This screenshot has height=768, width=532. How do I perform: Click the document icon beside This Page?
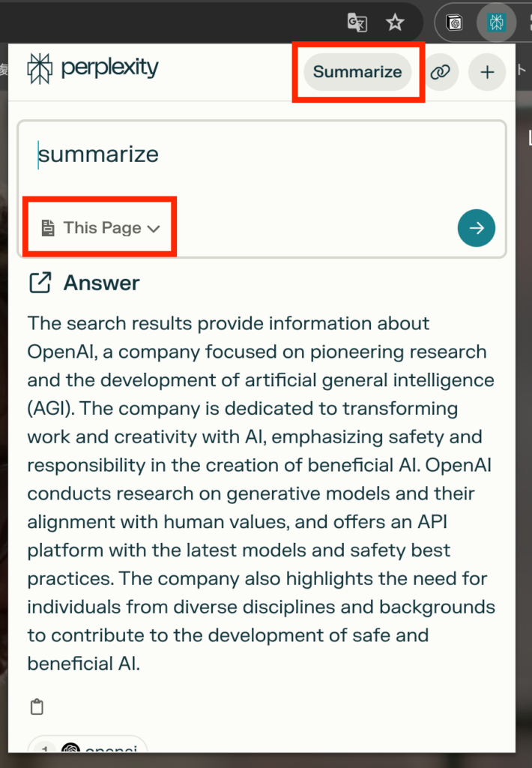[x=47, y=228]
